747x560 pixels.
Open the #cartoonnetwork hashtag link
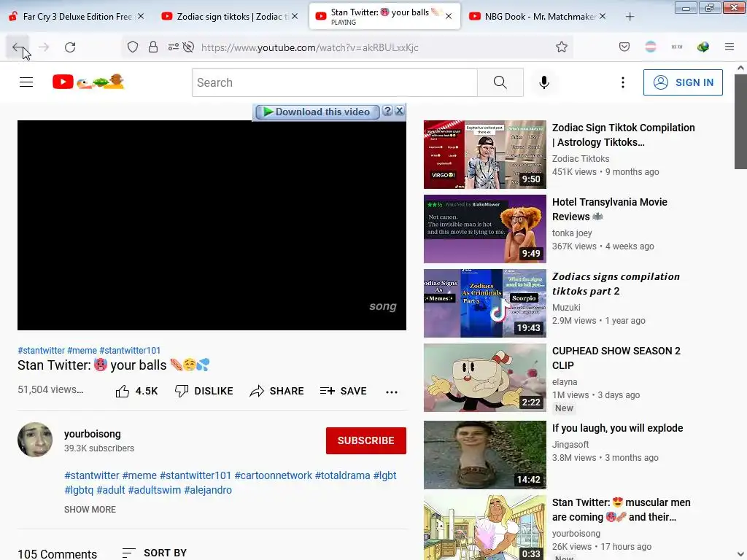(x=274, y=475)
